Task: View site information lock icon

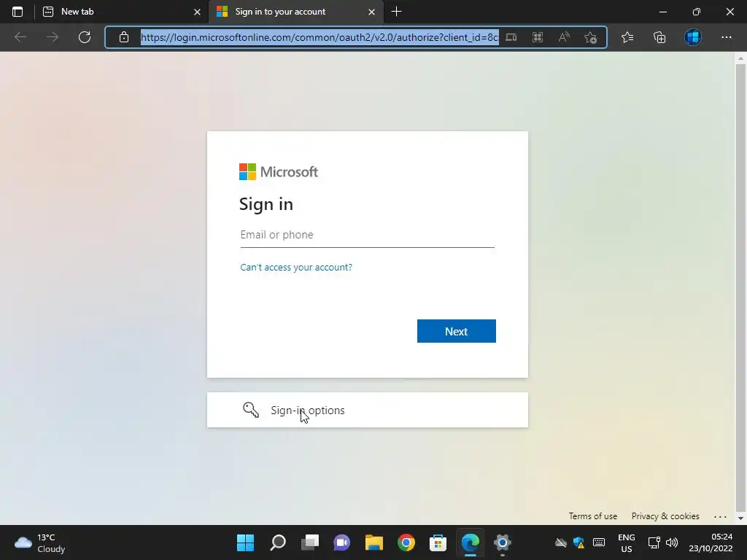Action: click(x=124, y=37)
